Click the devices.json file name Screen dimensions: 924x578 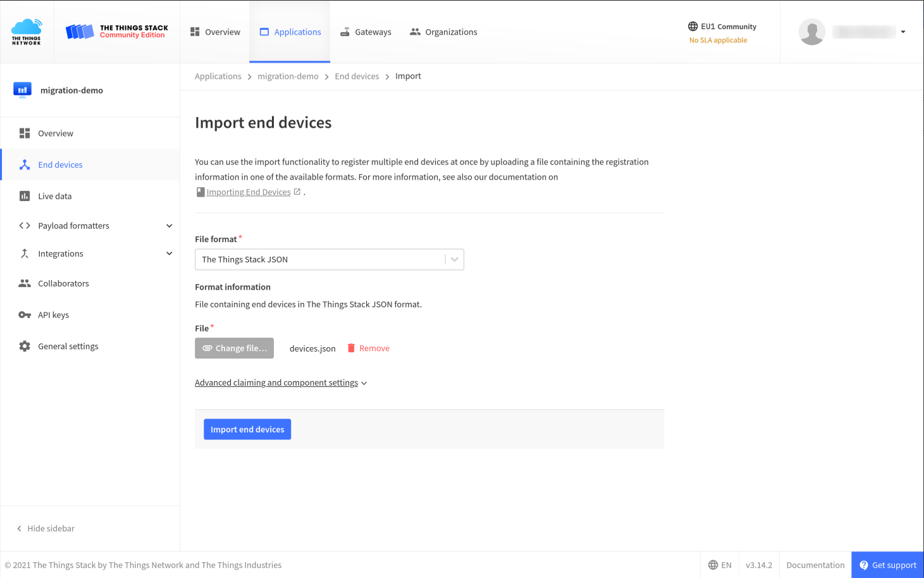312,348
